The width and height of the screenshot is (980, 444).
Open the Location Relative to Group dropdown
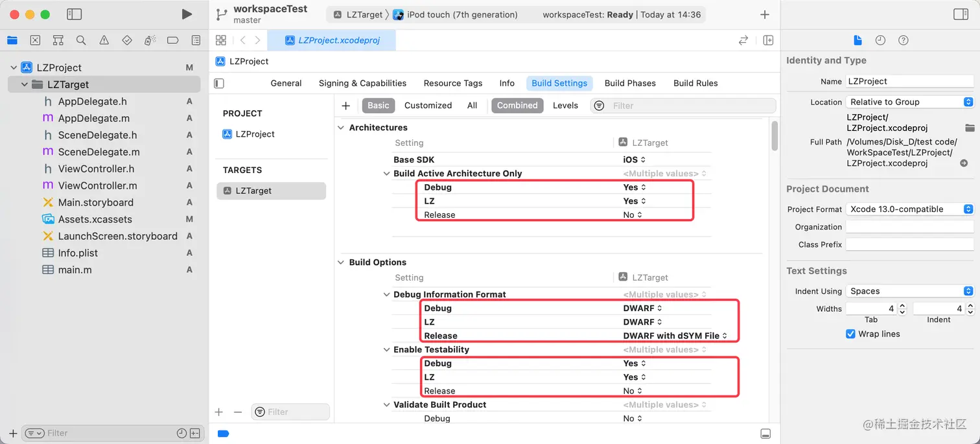pyautogui.click(x=910, y=102)
